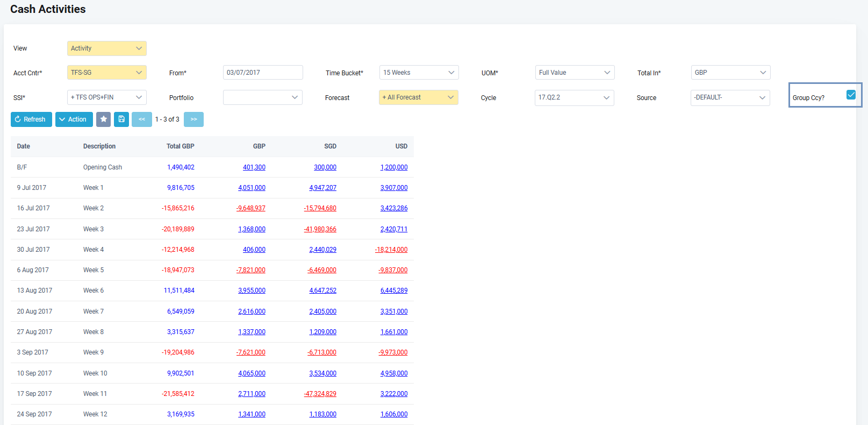This screenshot has width=868, height=425.
Task: Click the save disk icon button
Action: click(x=121, y=119)
